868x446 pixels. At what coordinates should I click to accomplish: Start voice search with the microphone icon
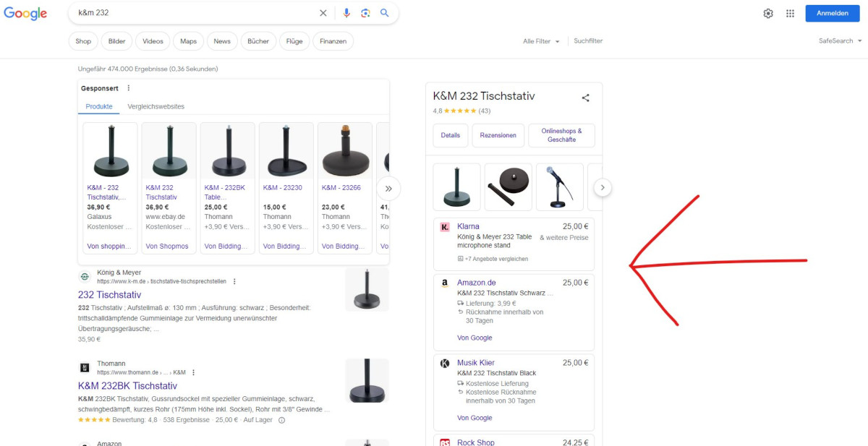[x=346, y=13]
